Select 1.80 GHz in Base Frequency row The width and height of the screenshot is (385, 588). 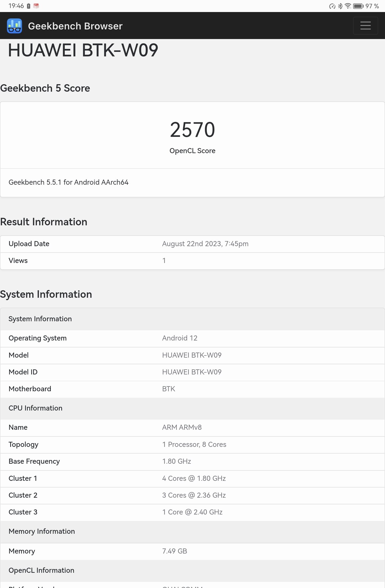(x=176, y=461)
